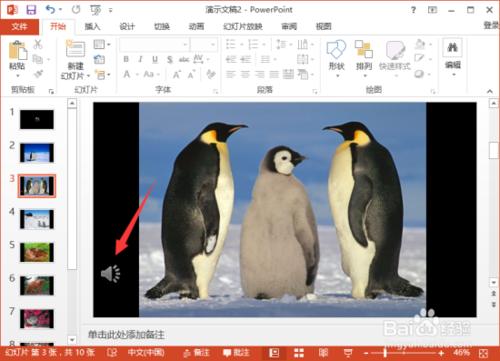Toggle text Shadow formatting

170,60
